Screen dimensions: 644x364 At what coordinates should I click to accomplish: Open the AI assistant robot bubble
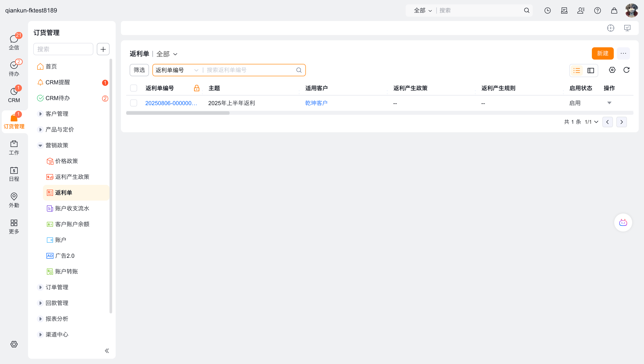(623, 223)
